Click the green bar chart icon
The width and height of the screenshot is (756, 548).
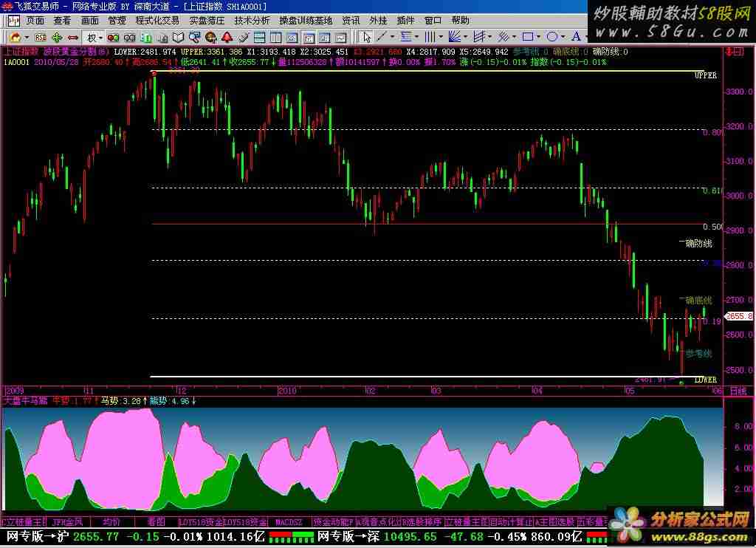click(x=145, y=37)
